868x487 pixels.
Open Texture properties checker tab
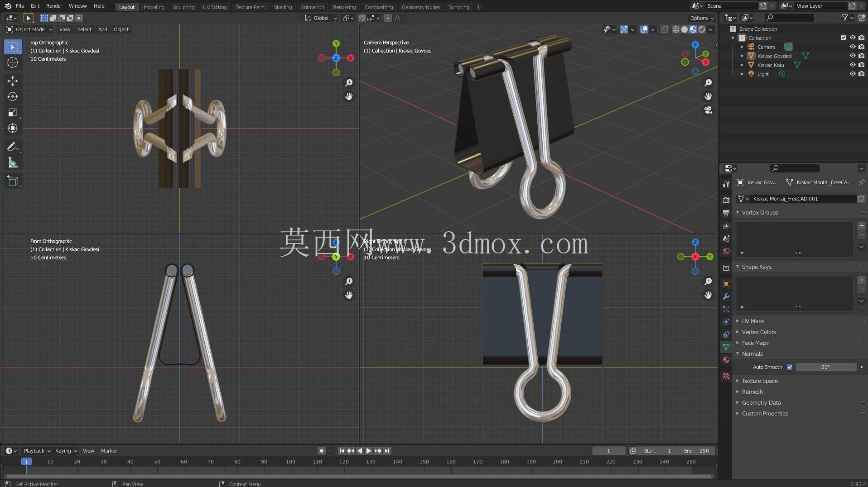(726, 376)
